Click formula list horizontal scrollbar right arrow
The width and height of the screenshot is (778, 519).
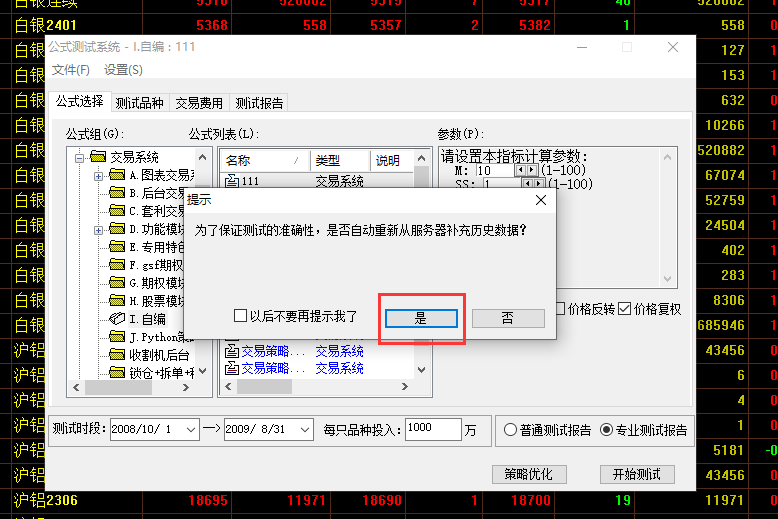pyautogui.click(x=405, y=387)
